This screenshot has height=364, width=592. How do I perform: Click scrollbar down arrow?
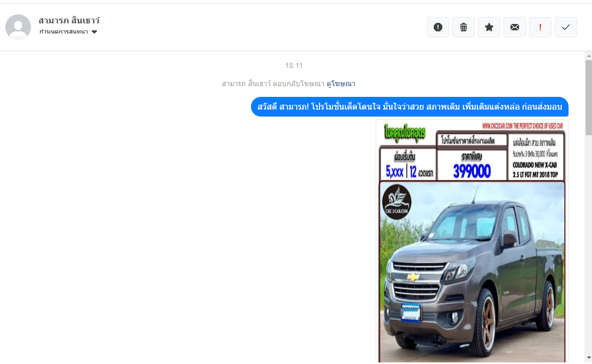coord(589,358)
